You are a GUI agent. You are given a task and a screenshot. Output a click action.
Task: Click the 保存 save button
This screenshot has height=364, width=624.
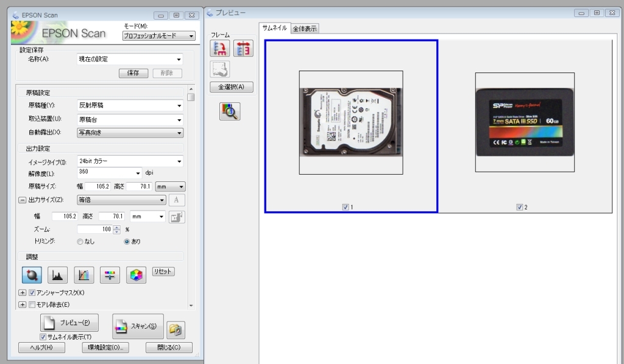[x=133, y=73]
